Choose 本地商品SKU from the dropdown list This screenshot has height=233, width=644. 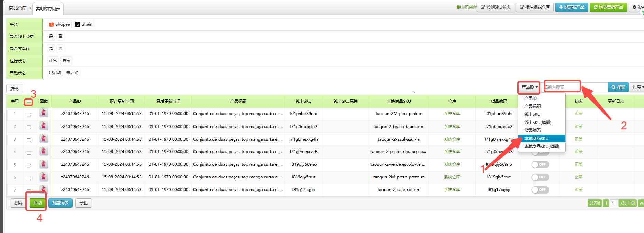point(536,139)
